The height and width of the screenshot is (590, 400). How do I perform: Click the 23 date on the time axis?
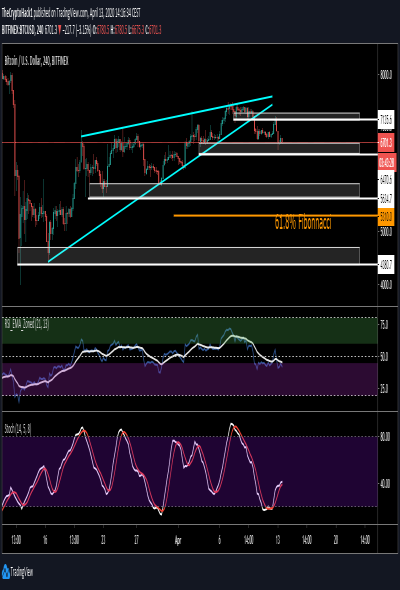103,540
